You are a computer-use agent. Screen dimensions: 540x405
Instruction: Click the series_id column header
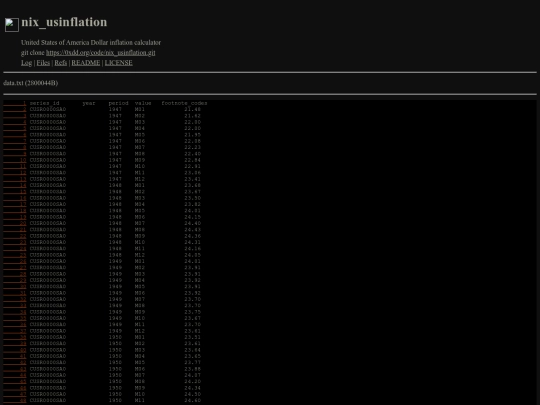tap(44, 103)
